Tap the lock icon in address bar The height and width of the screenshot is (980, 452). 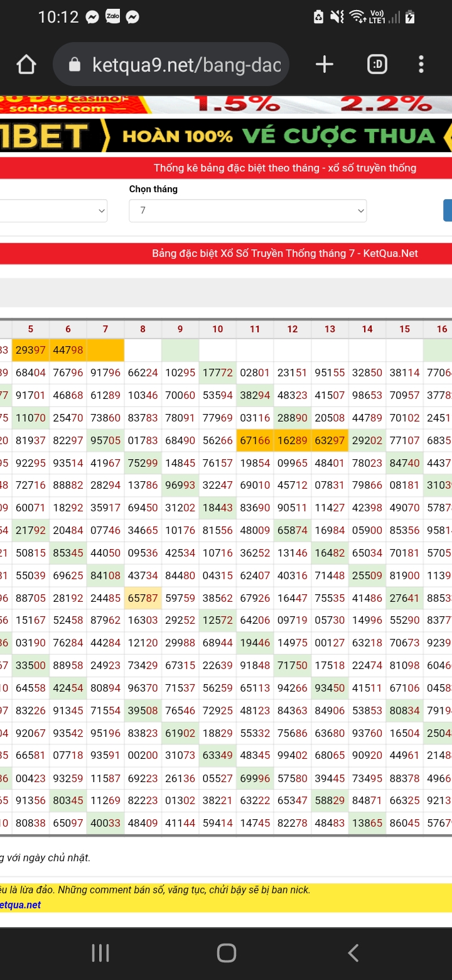point(75,65)
